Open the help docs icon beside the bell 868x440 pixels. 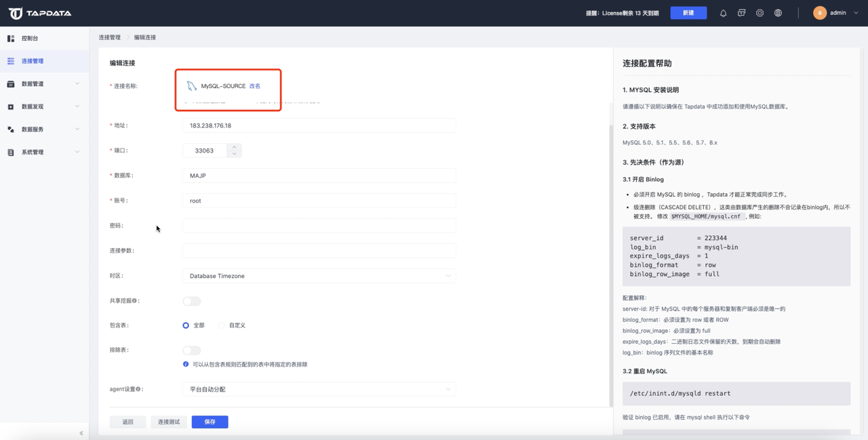click(741, 13)
